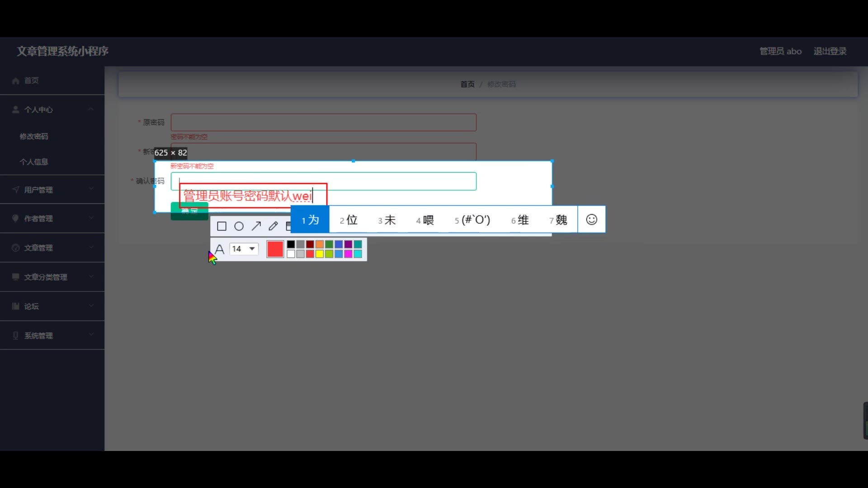Select the arrow drawing tool
The height and width of the screenshot is (488, 868).
pyautogui.click(x=256, y=226)
